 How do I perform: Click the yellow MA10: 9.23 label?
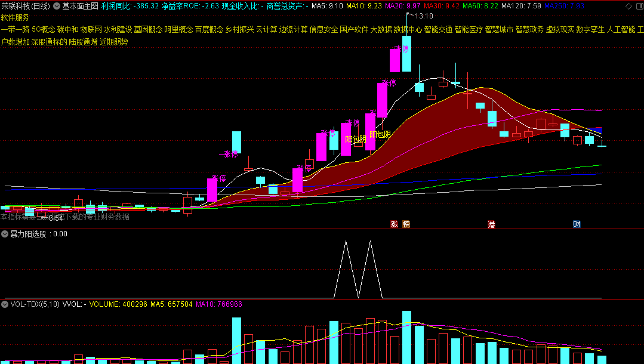click(x=364, y=6)
